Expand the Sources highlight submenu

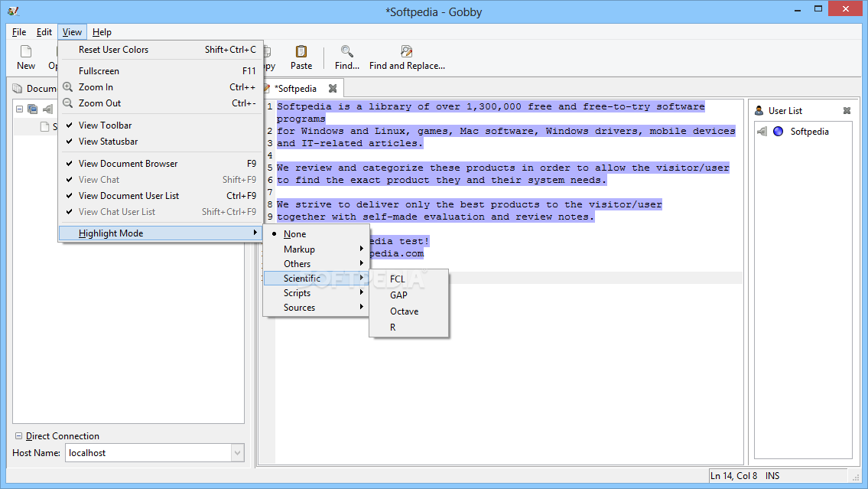tap(316, 308)
